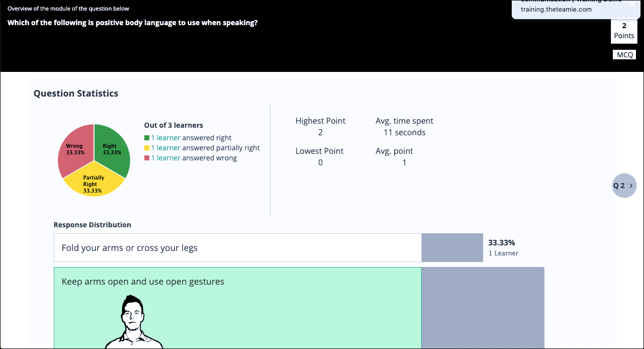This screenshot has width=644, height=349.
Task: Go to next question Q 2
Action: (624, 186)
